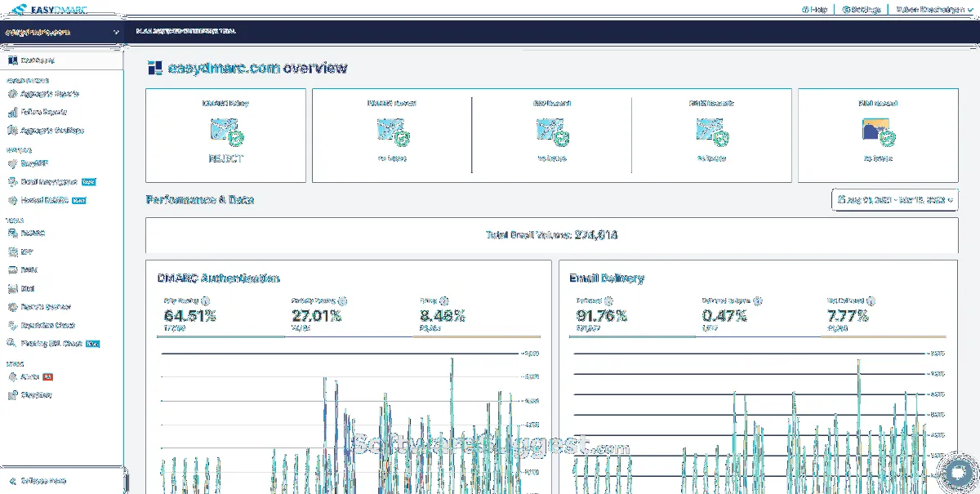Click info icon beside 27.01% metric
This screenshot has height=494, width=980.
(x=342, y=300)
